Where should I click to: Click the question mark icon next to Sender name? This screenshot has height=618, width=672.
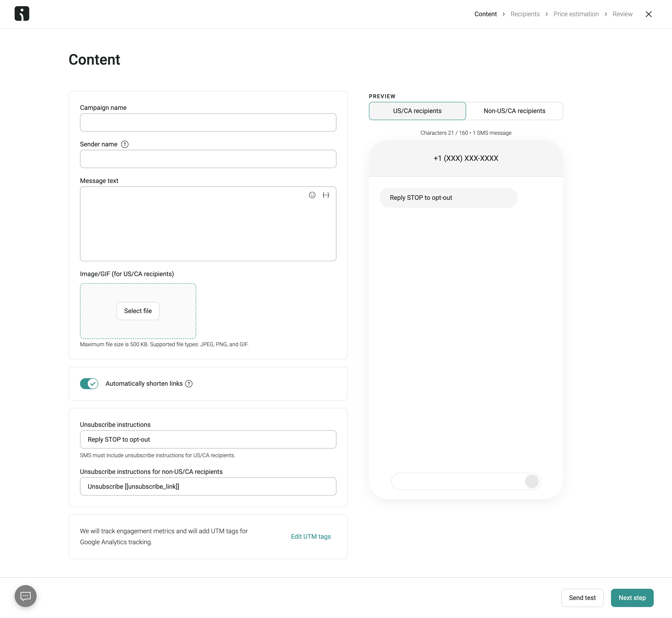click(125, 144)
